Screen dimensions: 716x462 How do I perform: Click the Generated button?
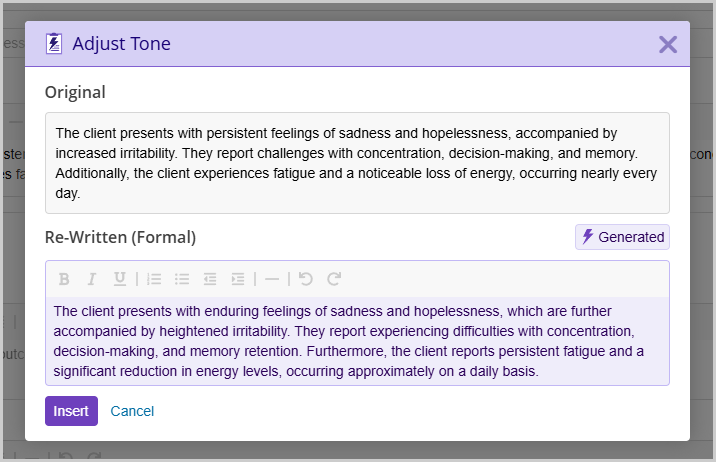[622, 237]
